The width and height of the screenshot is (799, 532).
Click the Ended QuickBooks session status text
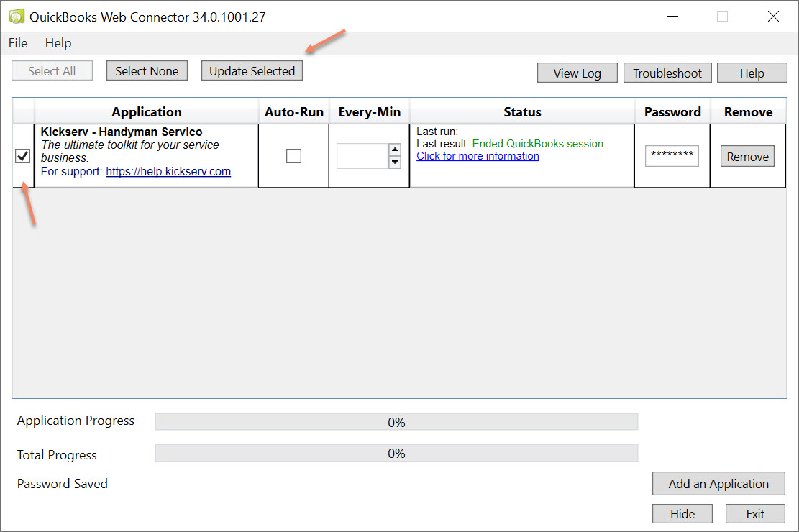click(538, 144)
